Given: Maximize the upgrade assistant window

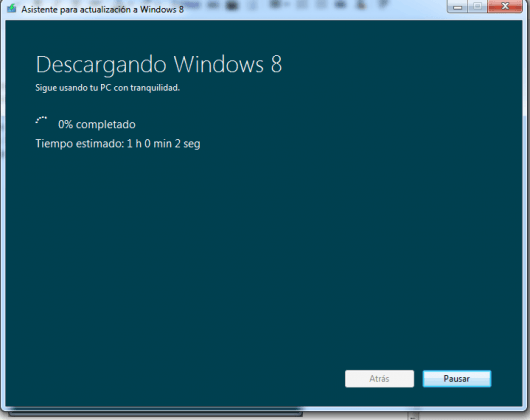Looking at the screenshot, I should (x=478, y=6).
